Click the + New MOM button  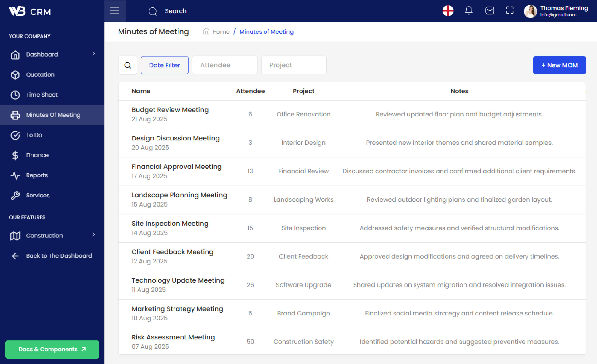click(x=559, y=65)
